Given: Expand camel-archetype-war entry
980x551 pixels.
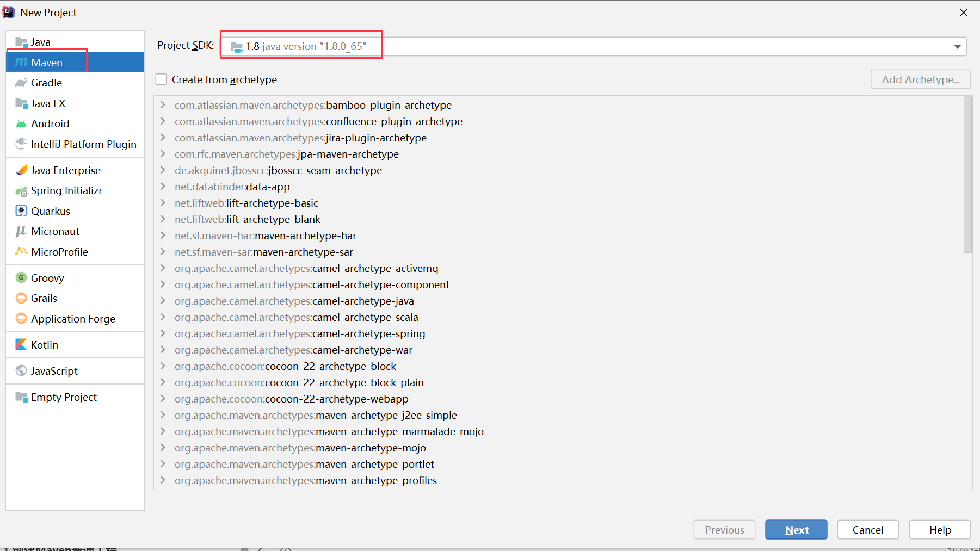Looking at the screenshot, I should click(x=163, y=350).
